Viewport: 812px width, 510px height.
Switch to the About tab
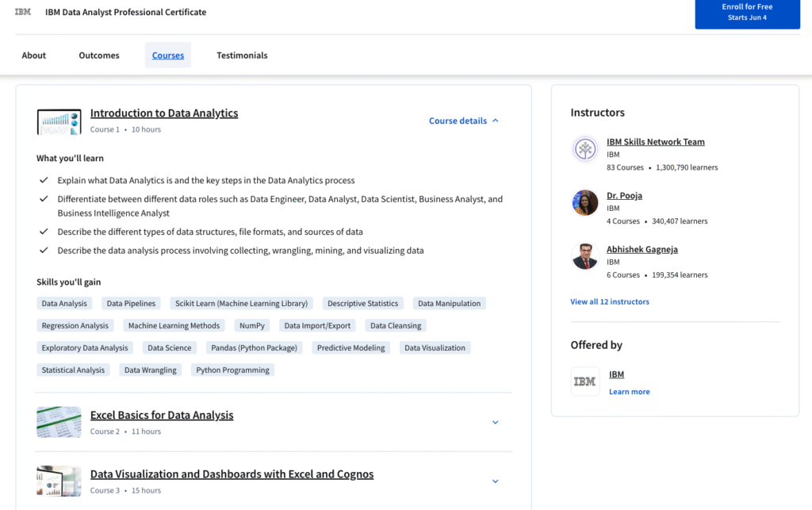[x=34, y=56]
